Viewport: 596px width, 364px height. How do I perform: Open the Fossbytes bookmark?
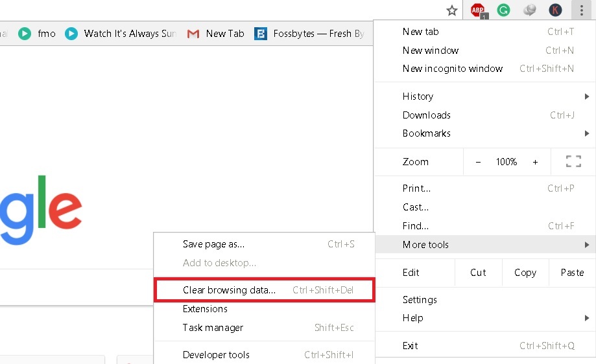(x=309, y=34)
